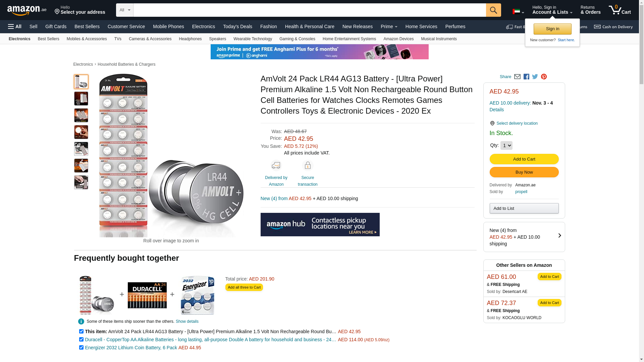The width and height of the screenshot is (644, 362).
Task: Open the UAE flag language selector
Action: coord(518,12)
